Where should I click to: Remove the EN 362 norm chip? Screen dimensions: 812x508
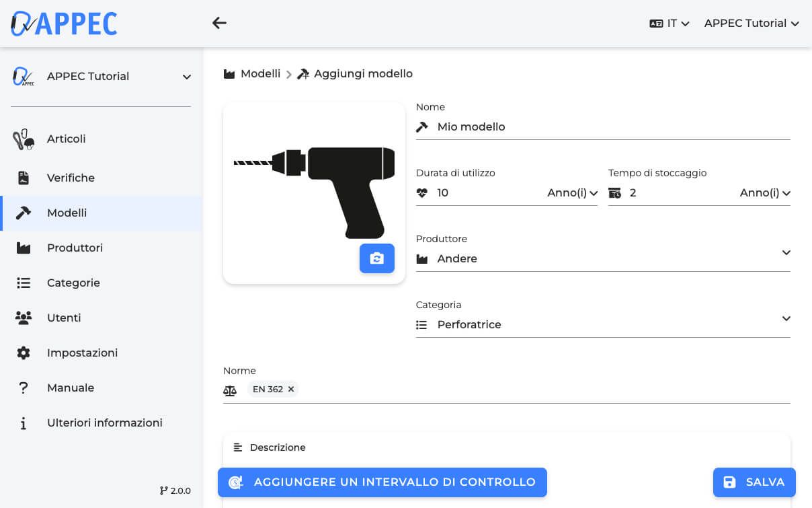tap(291, 390)
